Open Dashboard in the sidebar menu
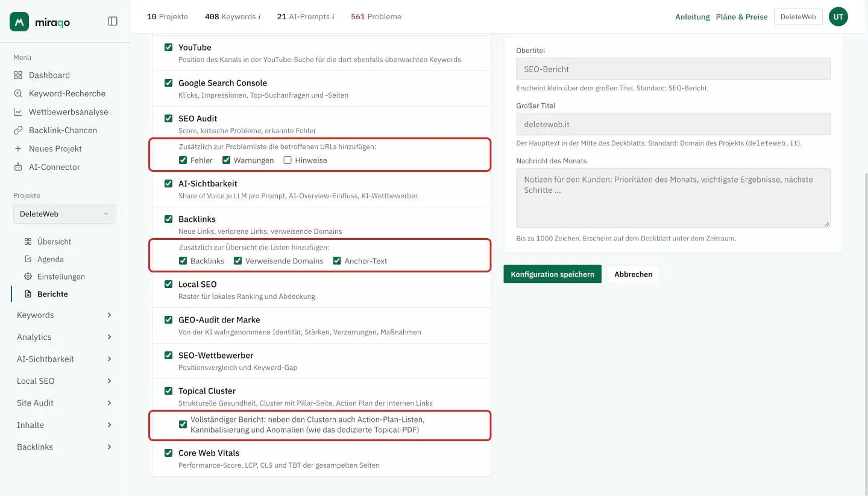The image size is (868, 496). pos(49,75)
